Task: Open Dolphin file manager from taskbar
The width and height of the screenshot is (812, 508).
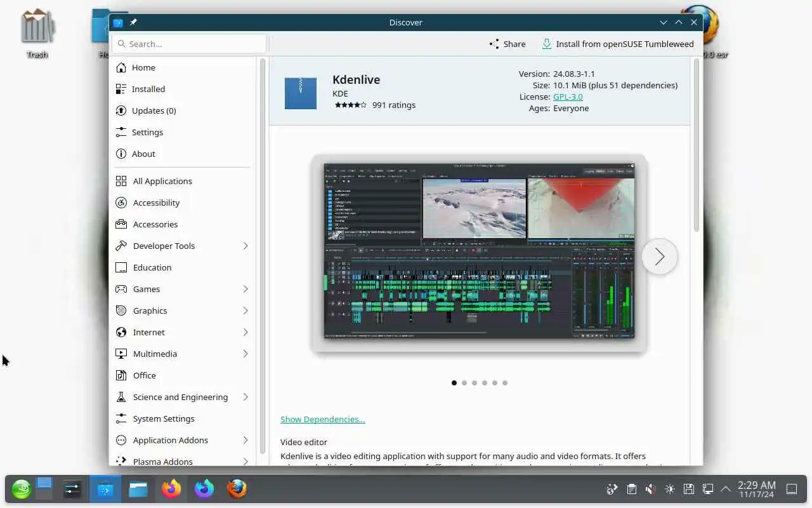Action: pos(138,489)
